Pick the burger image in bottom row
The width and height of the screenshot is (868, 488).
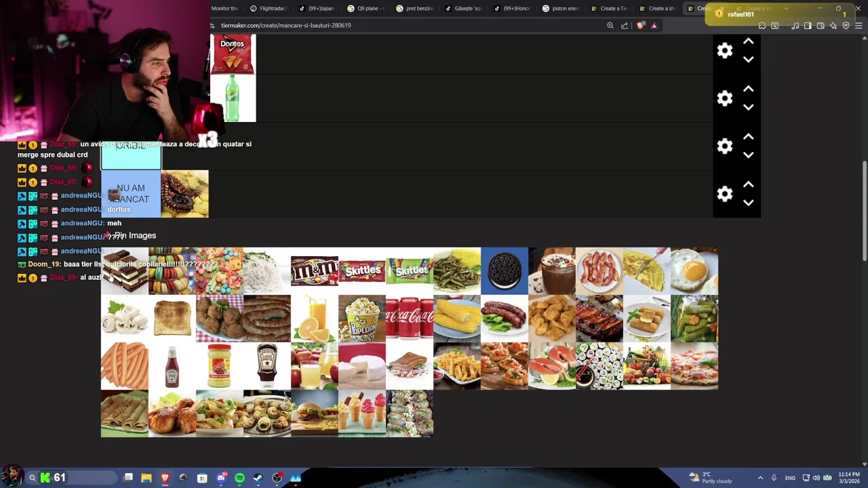pos(315,413)
